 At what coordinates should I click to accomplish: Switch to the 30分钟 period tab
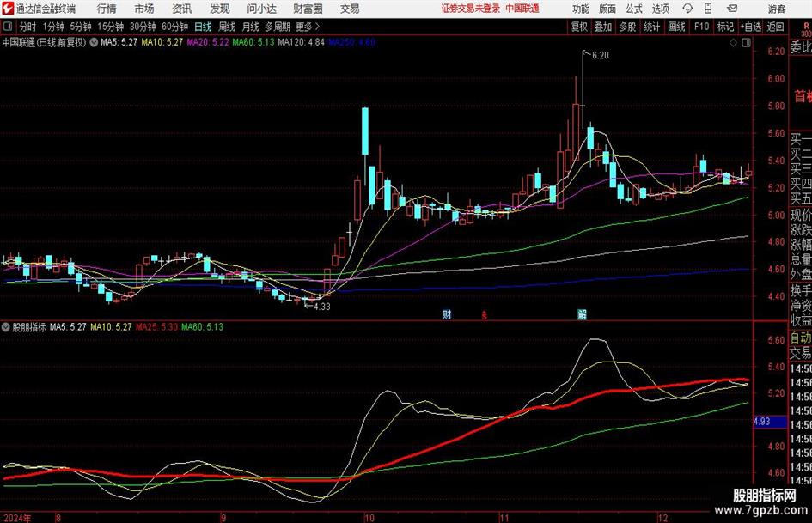click(x=143, y=27)
